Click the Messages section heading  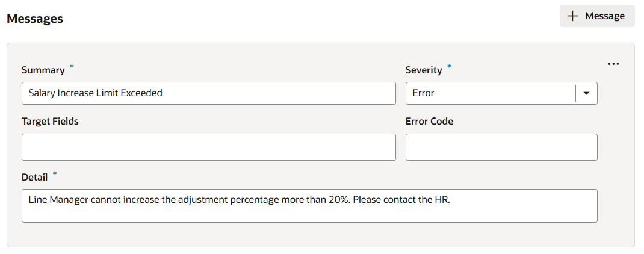pyautogui.click(x=35, y=19)
